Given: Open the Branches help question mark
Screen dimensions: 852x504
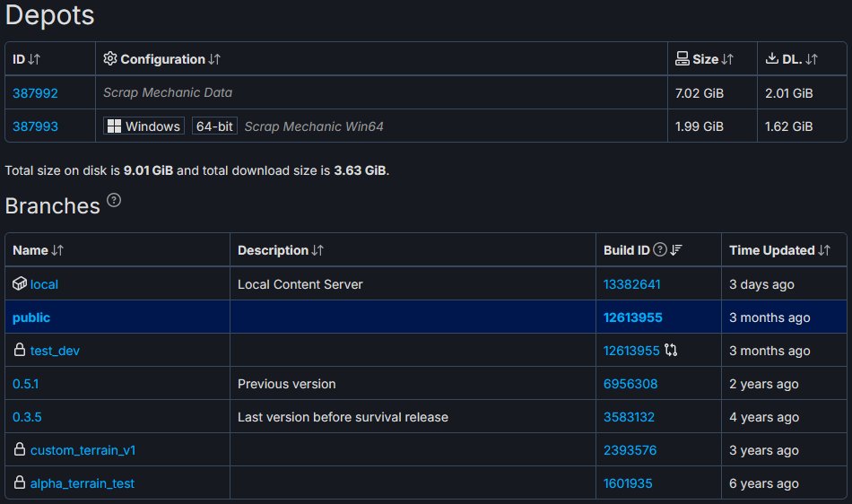Looking at the screenshot, I should (x=114, y=200).
